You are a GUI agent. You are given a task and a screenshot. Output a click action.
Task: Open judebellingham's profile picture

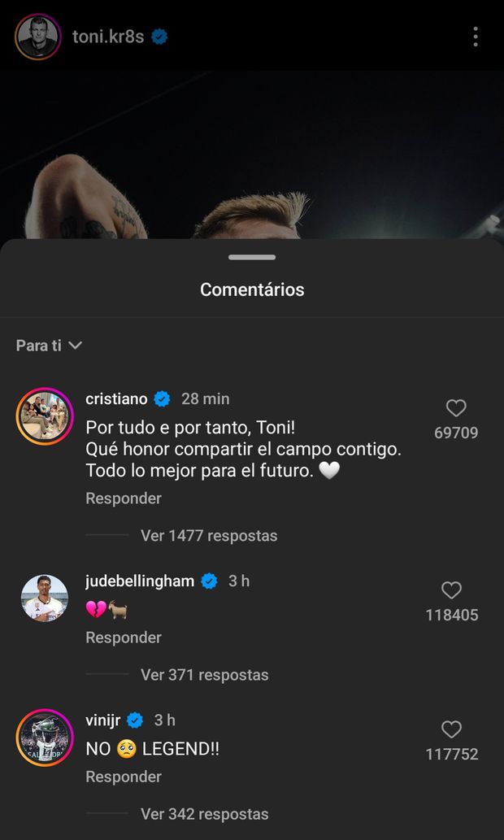pyautogui.click(x=46, y=598)
